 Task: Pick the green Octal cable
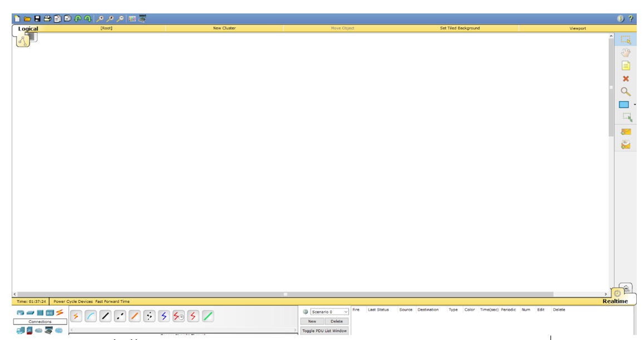coord(208,316)
